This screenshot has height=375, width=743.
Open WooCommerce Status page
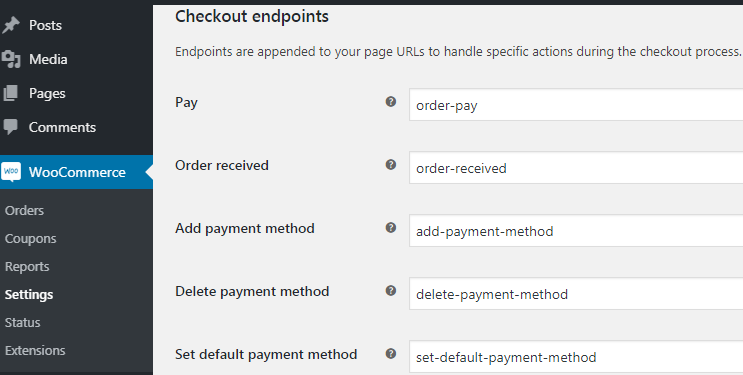point(22,322)
